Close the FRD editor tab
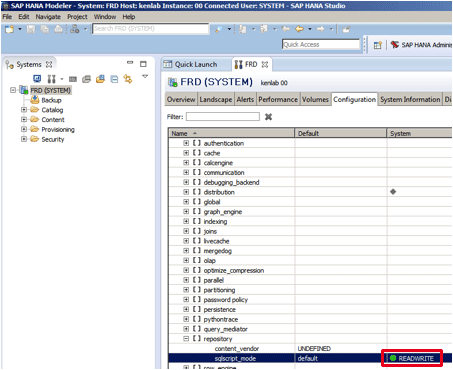This screenshot has height=370, width=453. click(265, 64)
